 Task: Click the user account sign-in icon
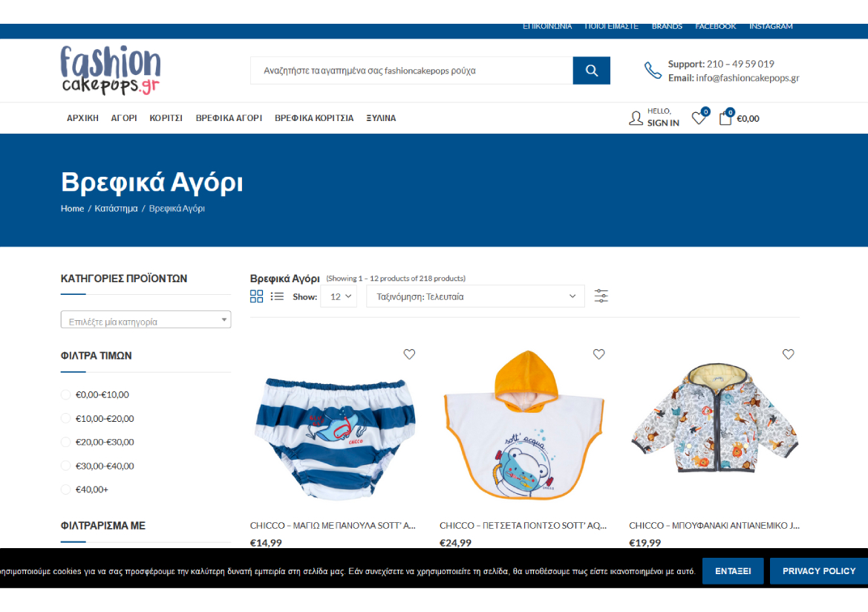click(636, 118)
